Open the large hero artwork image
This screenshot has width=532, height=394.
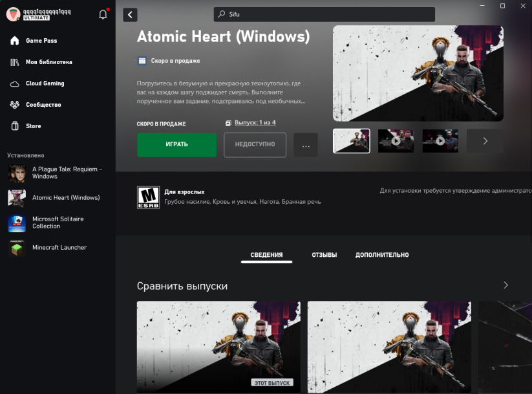418,73
